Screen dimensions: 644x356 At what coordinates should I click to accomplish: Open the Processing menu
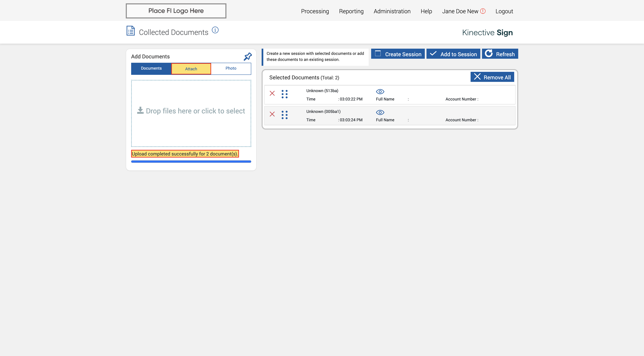pyautogui.click(x=315, y=11)
